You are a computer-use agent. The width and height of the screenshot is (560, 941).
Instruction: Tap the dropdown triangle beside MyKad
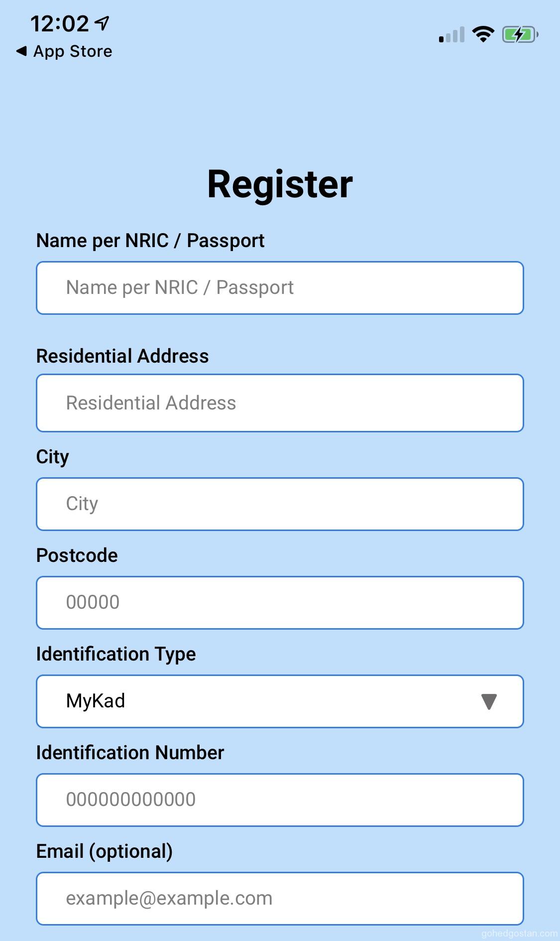pos(489,701)
